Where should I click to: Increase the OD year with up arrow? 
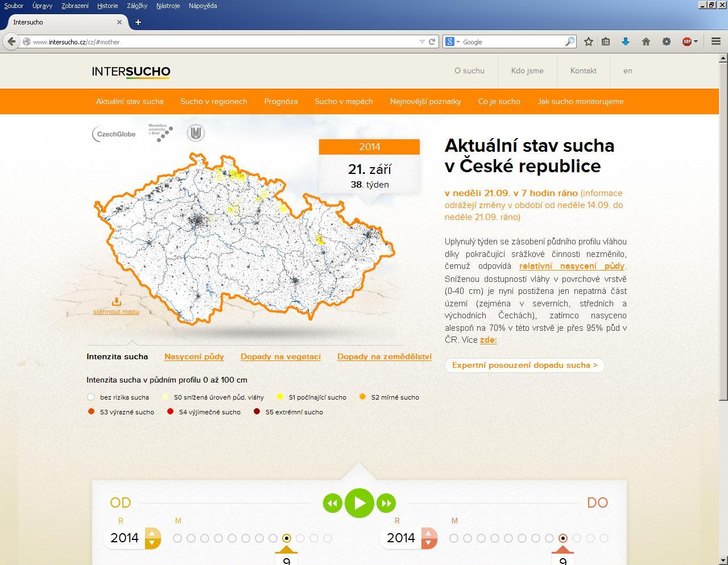click(x=152, y=533)
